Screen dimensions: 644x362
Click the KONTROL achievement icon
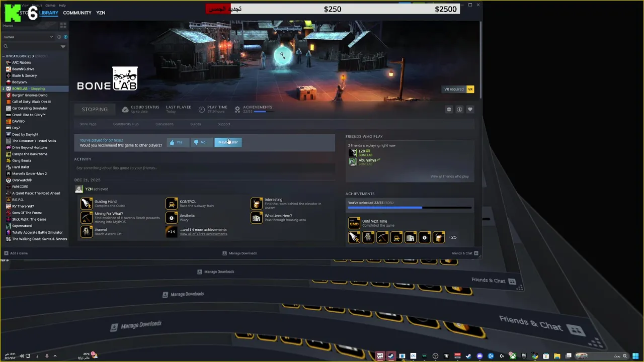[172, 203]
